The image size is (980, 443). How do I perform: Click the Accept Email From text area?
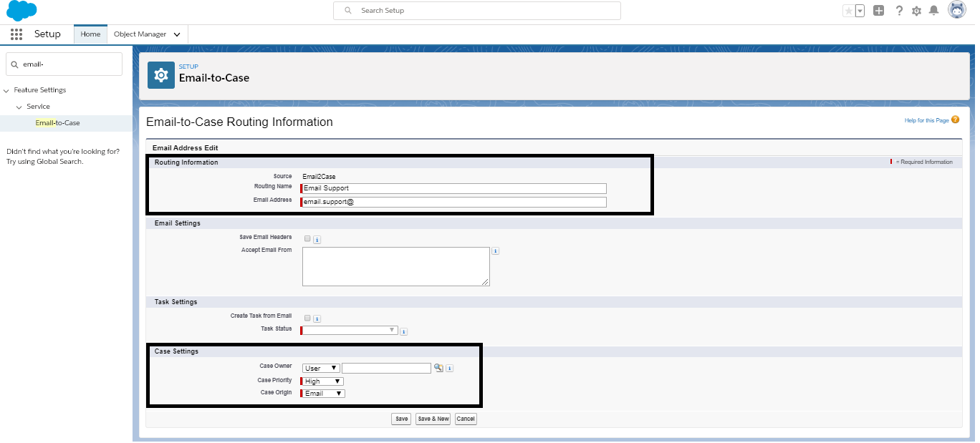pos(396,267)
